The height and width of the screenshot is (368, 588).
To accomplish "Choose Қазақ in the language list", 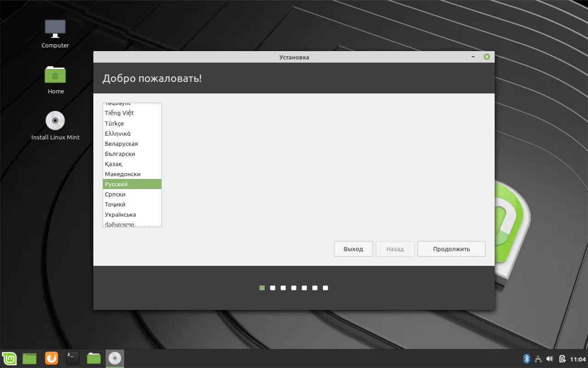I will pos(132,164).
